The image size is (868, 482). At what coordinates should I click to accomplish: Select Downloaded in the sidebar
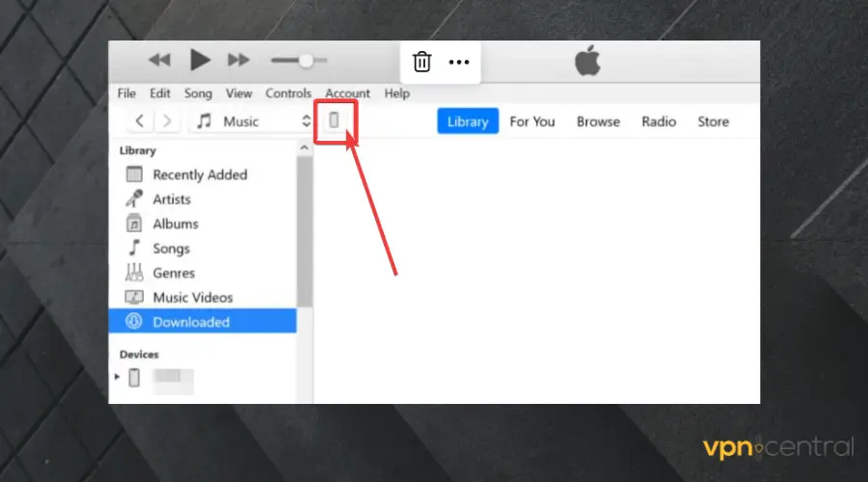tap(203, 322)
